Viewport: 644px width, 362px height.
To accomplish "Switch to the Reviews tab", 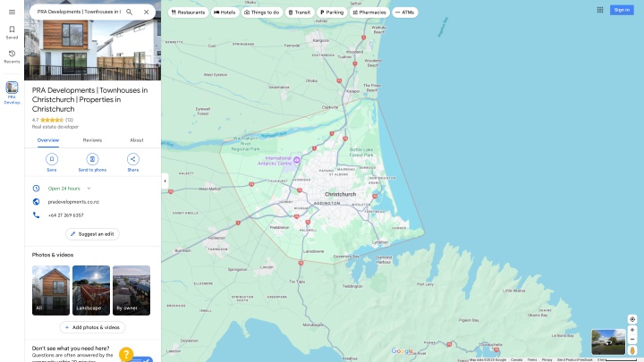I will [92, 140].
